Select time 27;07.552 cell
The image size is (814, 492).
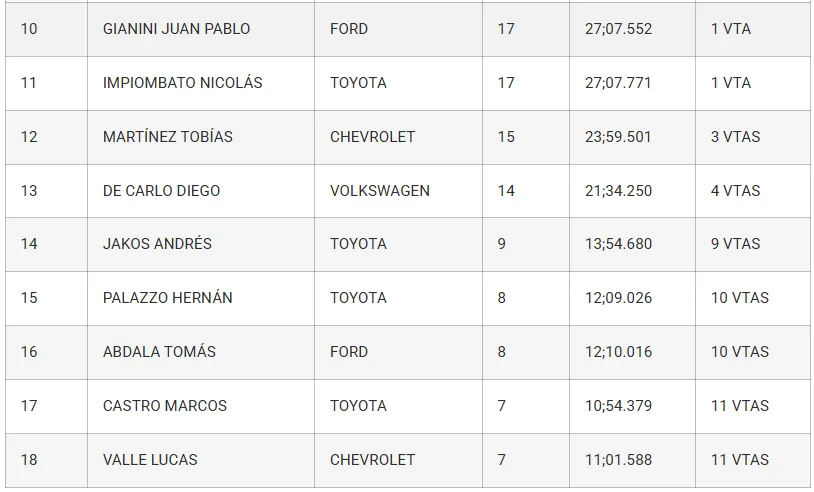point(618,29)
